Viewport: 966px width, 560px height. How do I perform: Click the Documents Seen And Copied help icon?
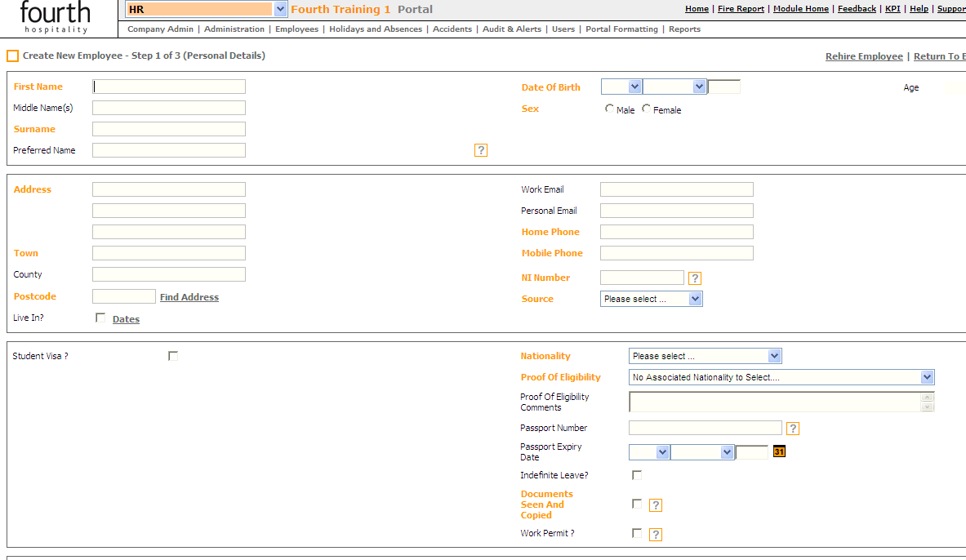[x=656, y=505]
